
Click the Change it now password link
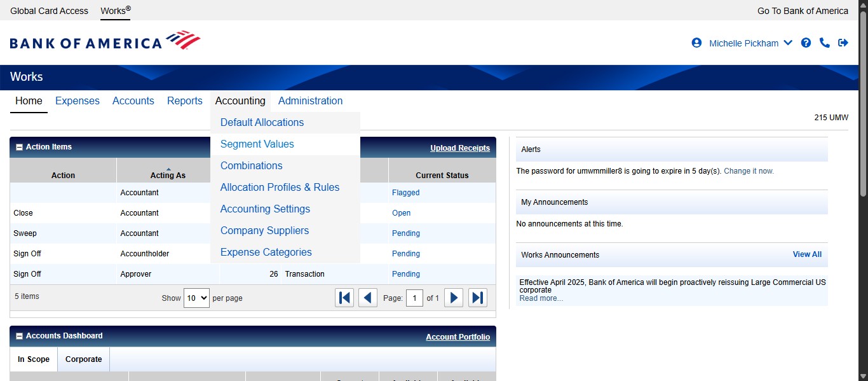(749, 171)
